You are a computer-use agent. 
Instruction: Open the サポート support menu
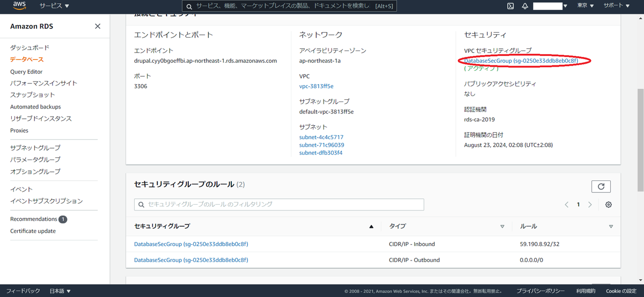pos(616,6)
